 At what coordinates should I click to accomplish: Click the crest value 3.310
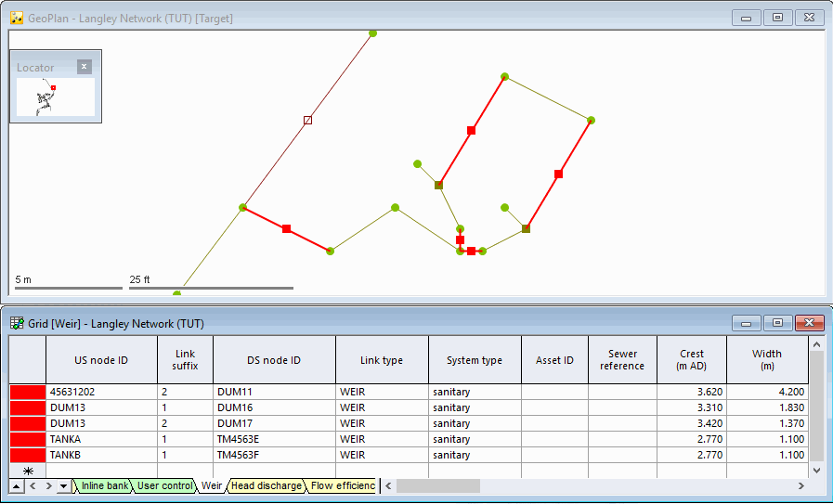[x=692, y=407]
